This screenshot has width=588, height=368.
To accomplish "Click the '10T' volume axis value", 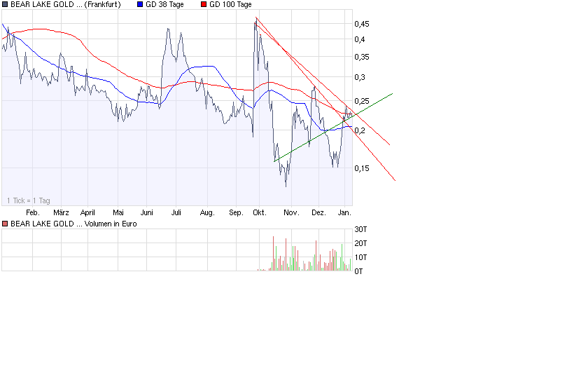I will 360,257.
